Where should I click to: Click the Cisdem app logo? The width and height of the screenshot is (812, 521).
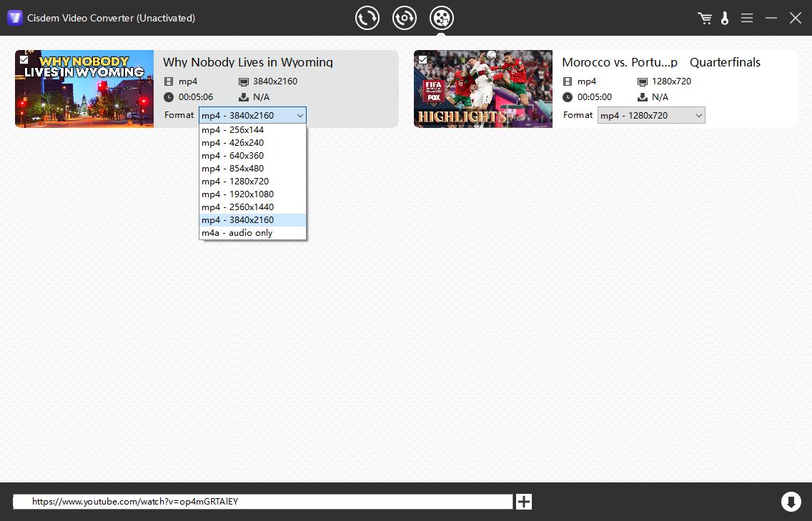pos(14,18)
